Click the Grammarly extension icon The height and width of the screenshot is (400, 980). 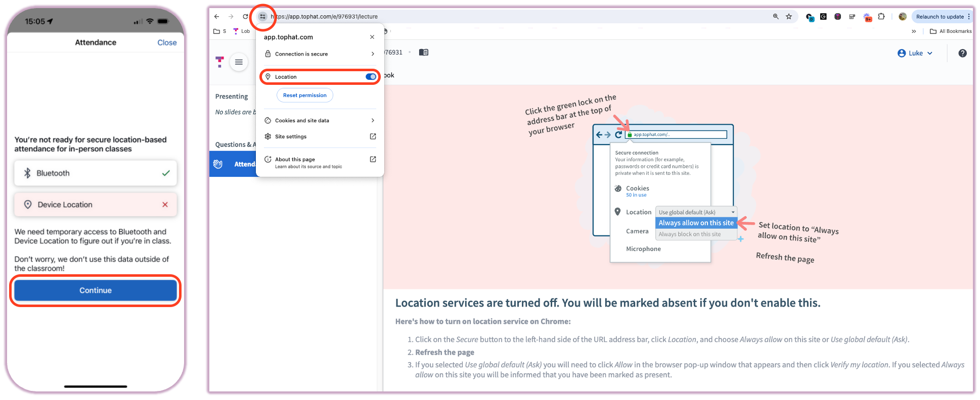click(823, 17)
